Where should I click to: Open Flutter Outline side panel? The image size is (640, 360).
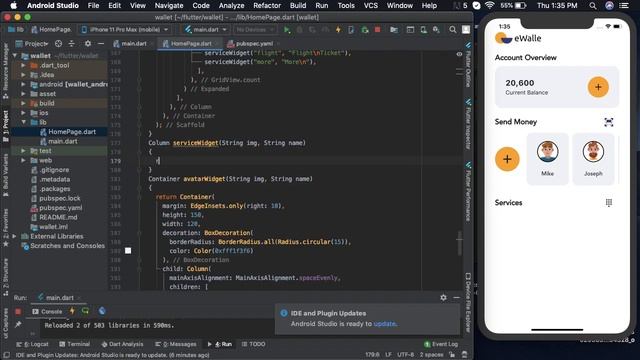(x=468, y=65)
